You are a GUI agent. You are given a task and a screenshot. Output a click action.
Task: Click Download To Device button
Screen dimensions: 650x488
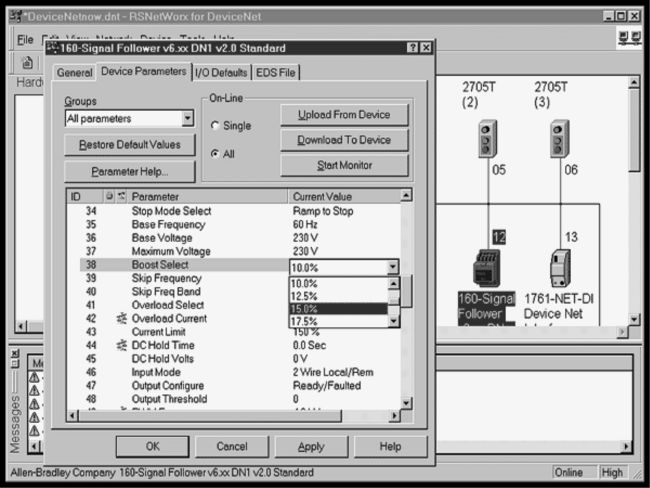coord(344,140)
